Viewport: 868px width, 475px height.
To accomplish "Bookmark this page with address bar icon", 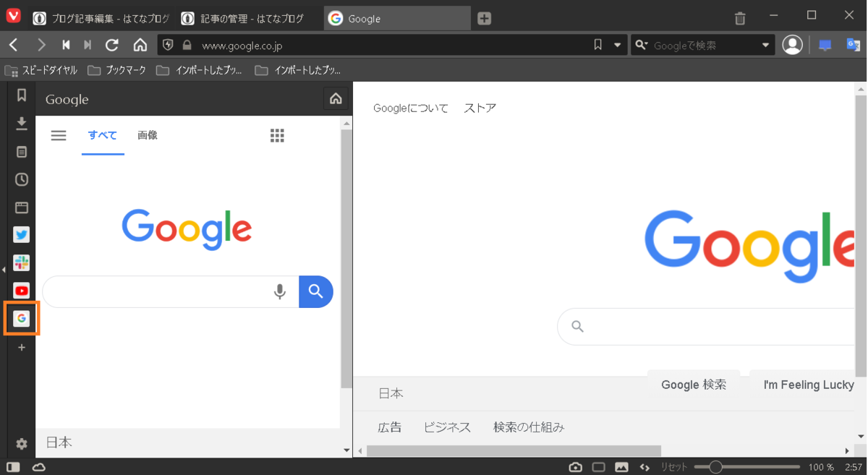I will coord(597,45).
